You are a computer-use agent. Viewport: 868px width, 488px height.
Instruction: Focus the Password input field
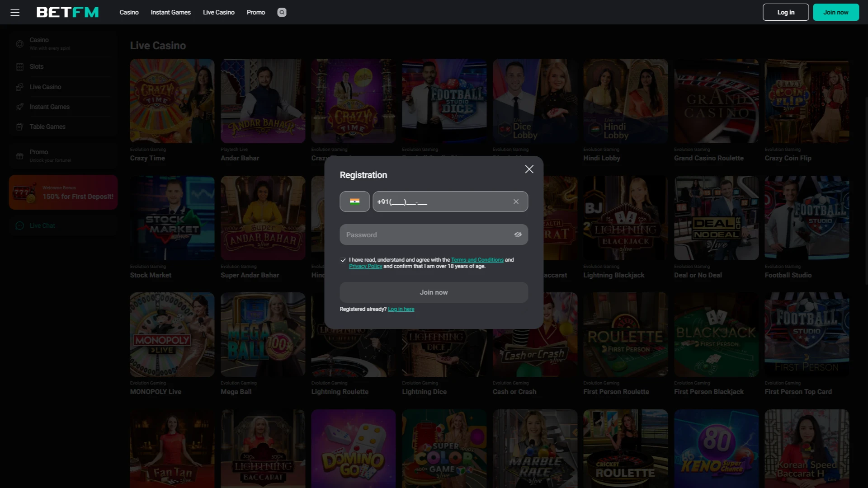coord(425,235)
